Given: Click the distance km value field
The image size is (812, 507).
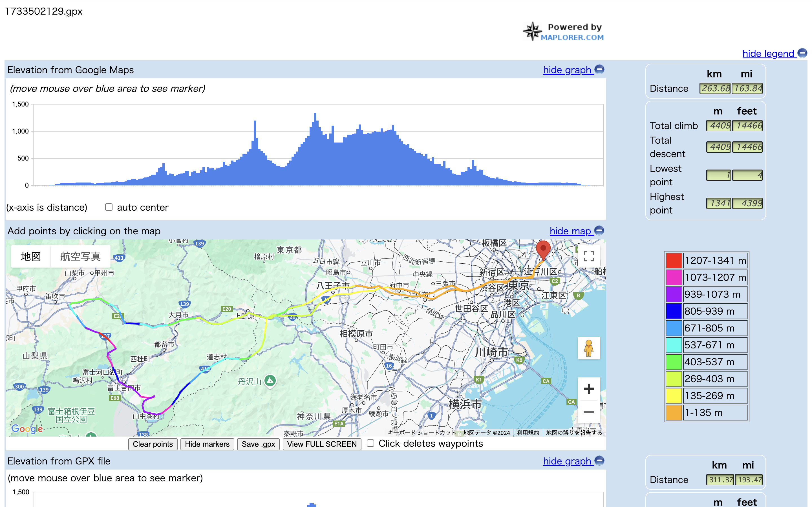Looking at the screenshot, I should pyautogui.click(x=715, y=88).
